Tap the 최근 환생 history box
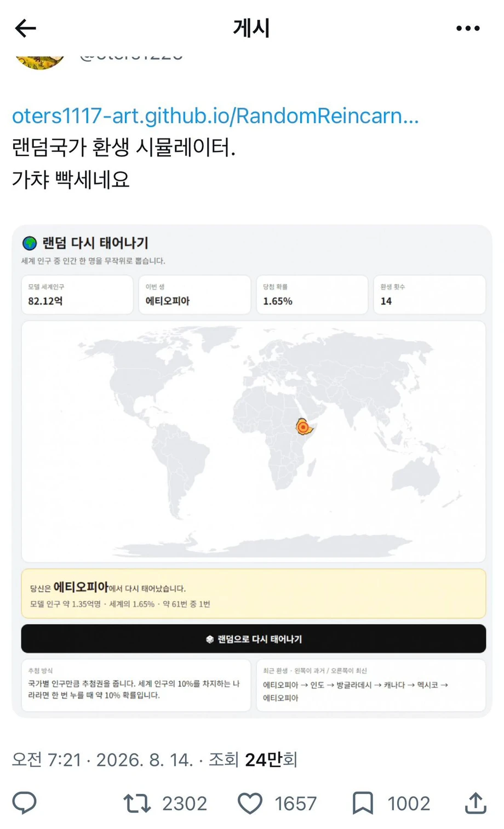The height and width of the screenshot is (829, 504). pos(371,685)
